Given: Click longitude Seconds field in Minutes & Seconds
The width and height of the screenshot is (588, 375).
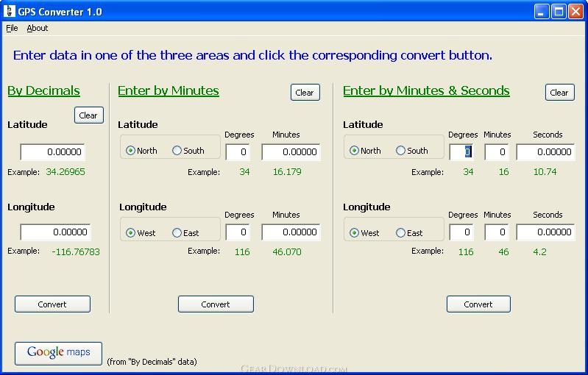Looking at the screenshot, I should point(545,232).
